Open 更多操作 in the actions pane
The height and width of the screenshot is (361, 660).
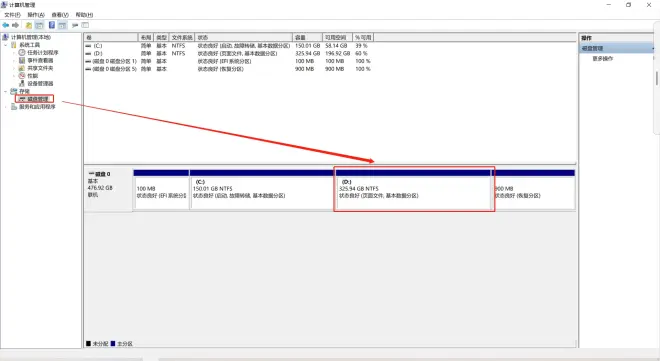603,58
